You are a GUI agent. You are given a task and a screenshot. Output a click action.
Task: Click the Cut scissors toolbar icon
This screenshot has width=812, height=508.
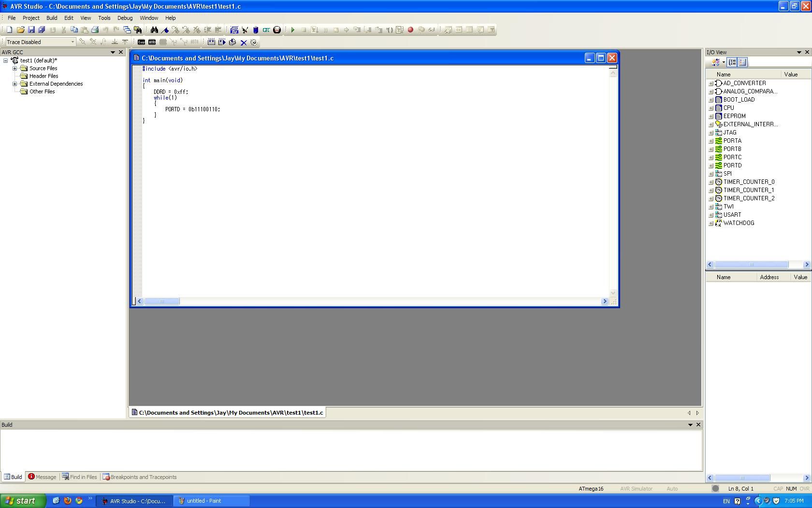[63, 30]
